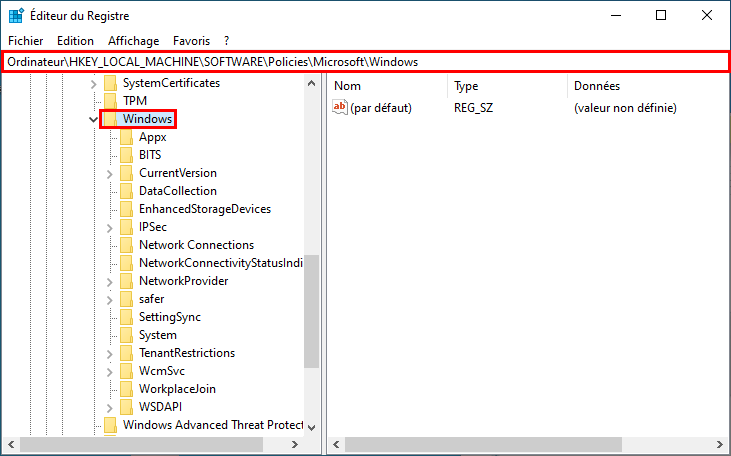
Task: Click the tree pane horizontal scroll left arrow
Action: point(11,444)
